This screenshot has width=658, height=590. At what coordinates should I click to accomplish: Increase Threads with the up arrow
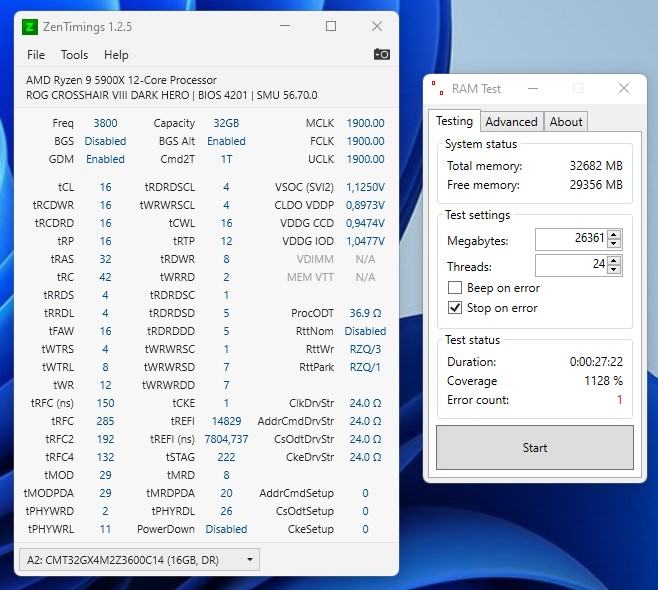(x=614, y=261)
